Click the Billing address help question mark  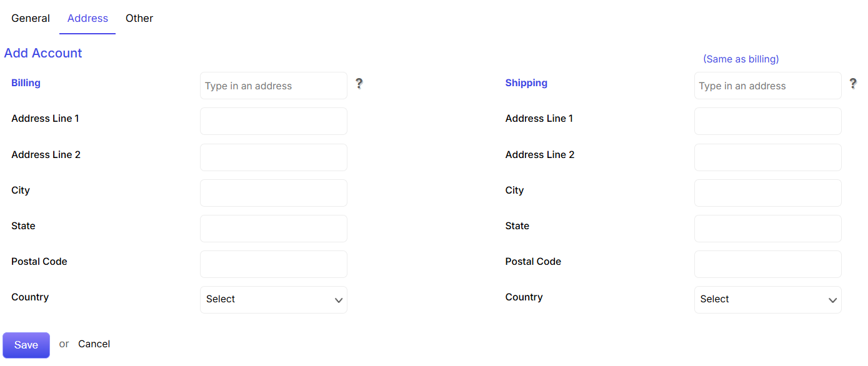[x=359, y=84]
